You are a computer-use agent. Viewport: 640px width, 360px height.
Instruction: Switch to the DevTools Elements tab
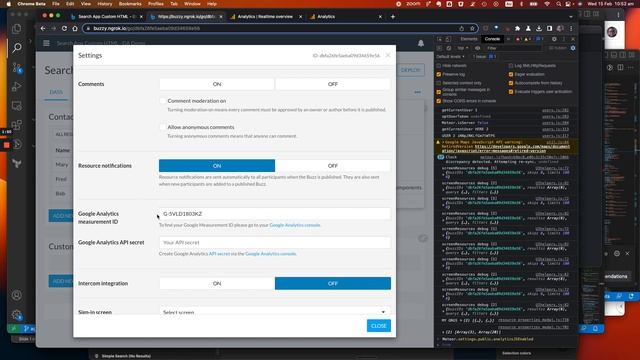(x=469, y=39)
